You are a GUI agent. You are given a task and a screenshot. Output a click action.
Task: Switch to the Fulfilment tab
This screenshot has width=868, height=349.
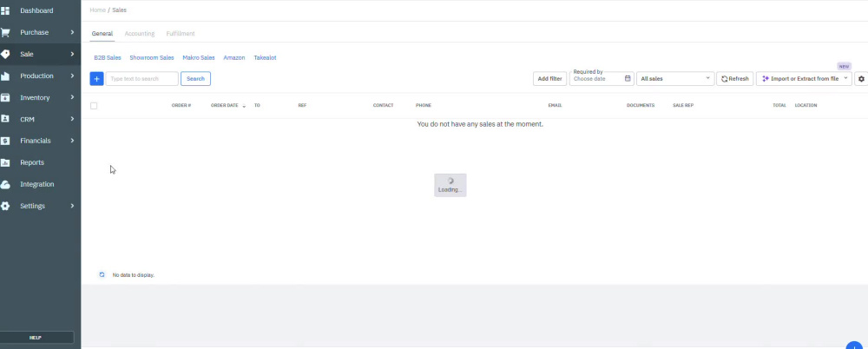181,34
